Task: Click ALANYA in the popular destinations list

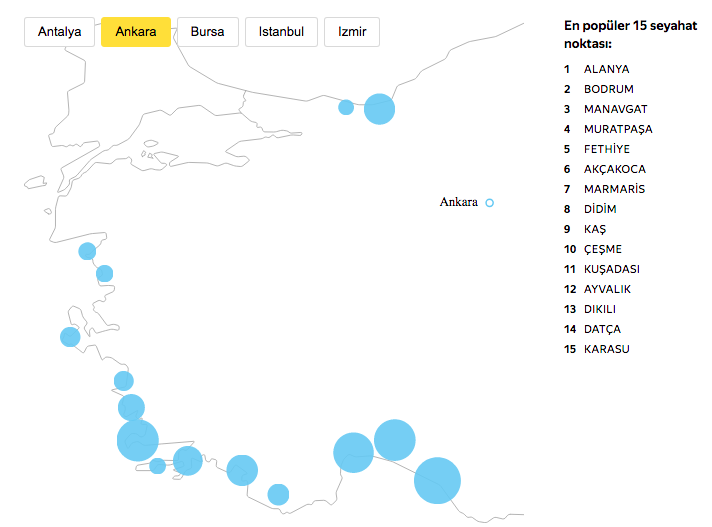Action: [607, 69]
